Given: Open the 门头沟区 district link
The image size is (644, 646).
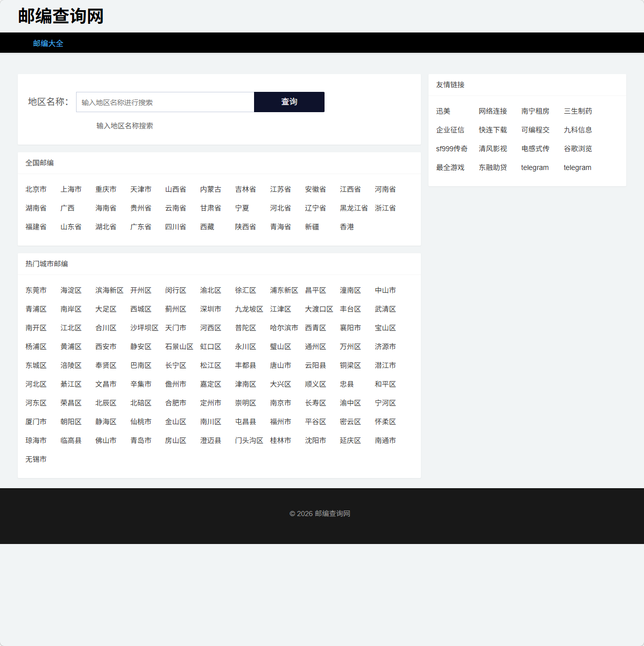Looking at the screenshot, I should [248, 440].
